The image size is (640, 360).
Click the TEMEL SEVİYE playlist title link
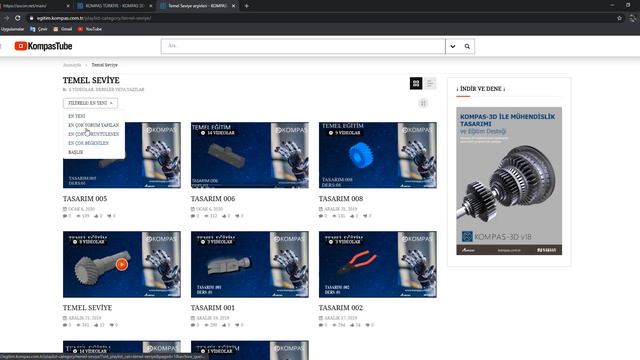[87, 308]
